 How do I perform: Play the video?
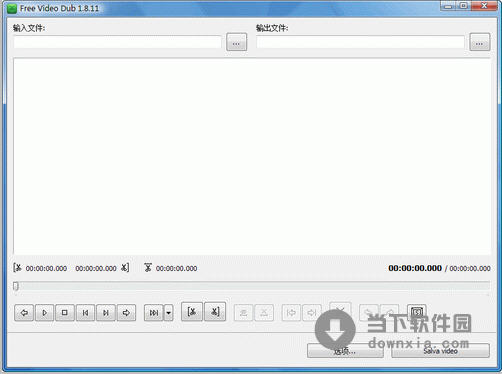click(44, 313)
